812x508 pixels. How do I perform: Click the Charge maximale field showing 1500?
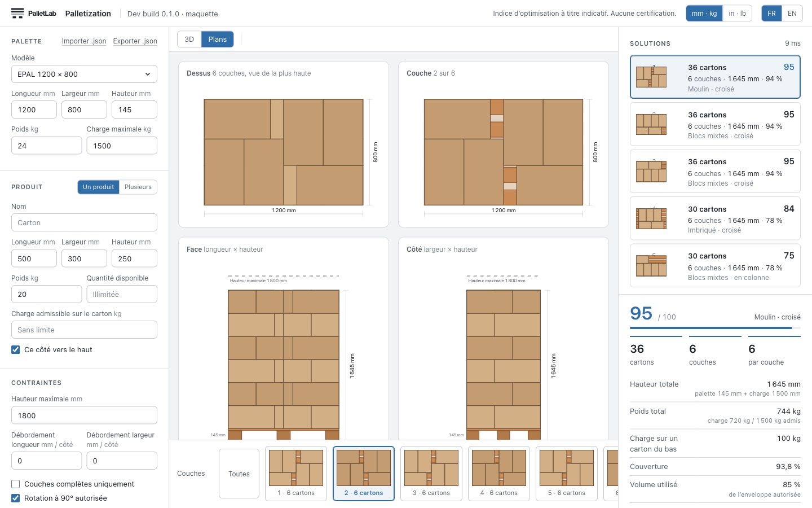point(122,146)
